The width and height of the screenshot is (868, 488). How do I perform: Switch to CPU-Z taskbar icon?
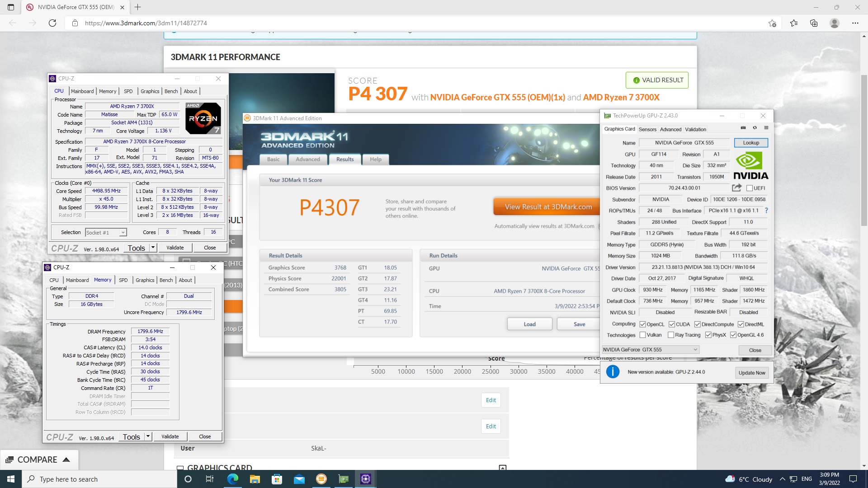click(x=365, y=479)
